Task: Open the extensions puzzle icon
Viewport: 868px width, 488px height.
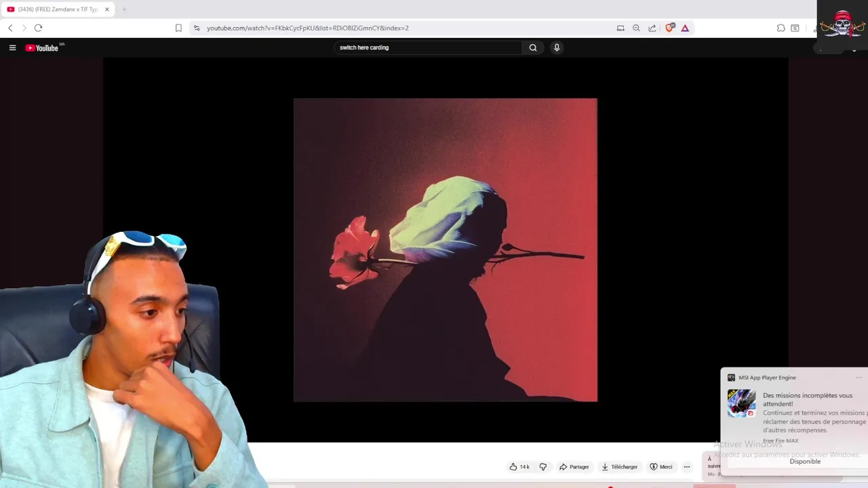Action: [x=781, y=28]
